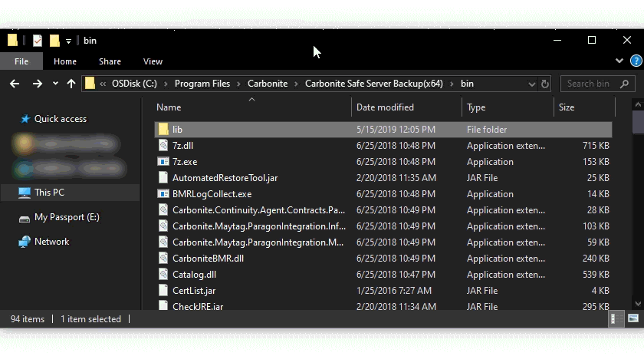Screen dimensions: 644x356
Task: Click the AutomatedRestoreTool.jar file icon
Action: 163,177
